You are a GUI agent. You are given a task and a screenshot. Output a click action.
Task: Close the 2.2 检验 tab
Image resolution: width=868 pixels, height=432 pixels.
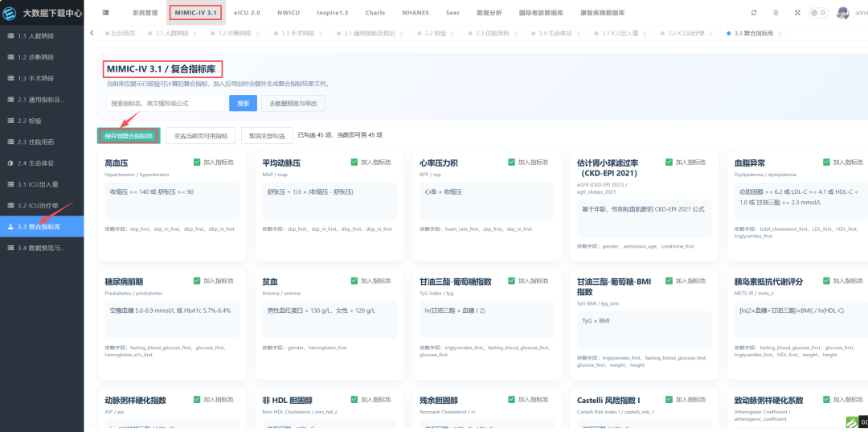click(x=452, y=34)
